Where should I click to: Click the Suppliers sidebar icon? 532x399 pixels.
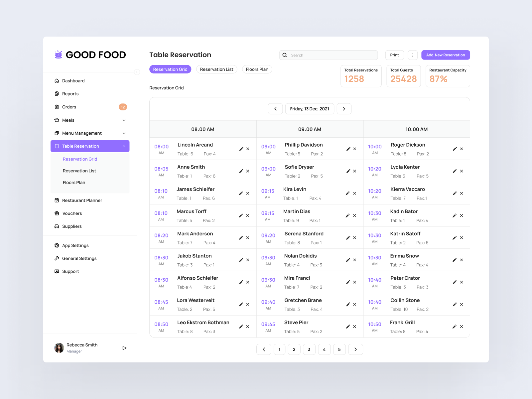click(57, 226)
